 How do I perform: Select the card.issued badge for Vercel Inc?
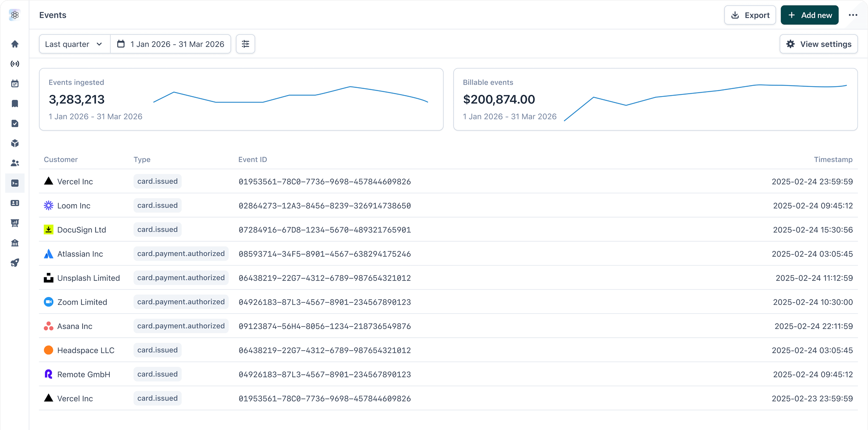tap(157, 181)
